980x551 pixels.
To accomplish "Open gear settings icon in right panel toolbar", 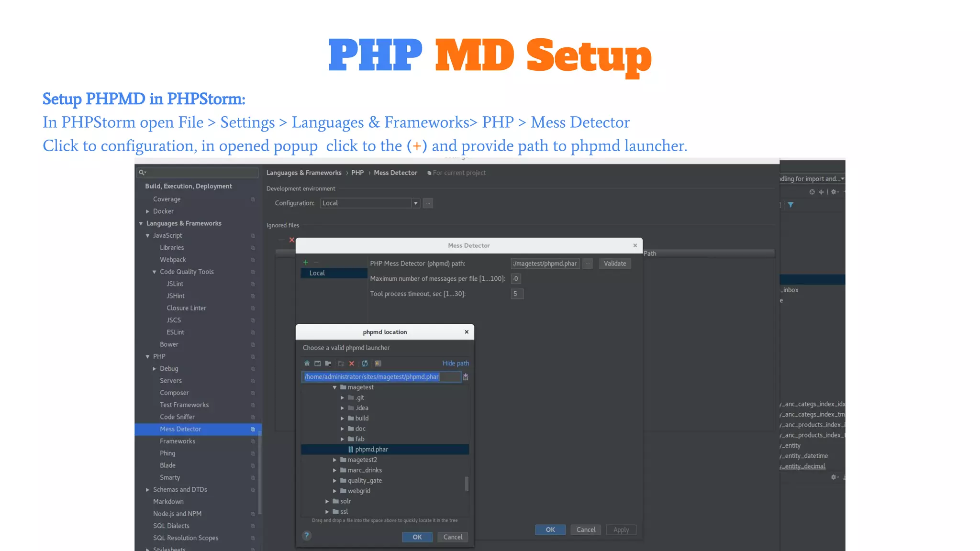I will pyautogui.click(x=835, y=192).
